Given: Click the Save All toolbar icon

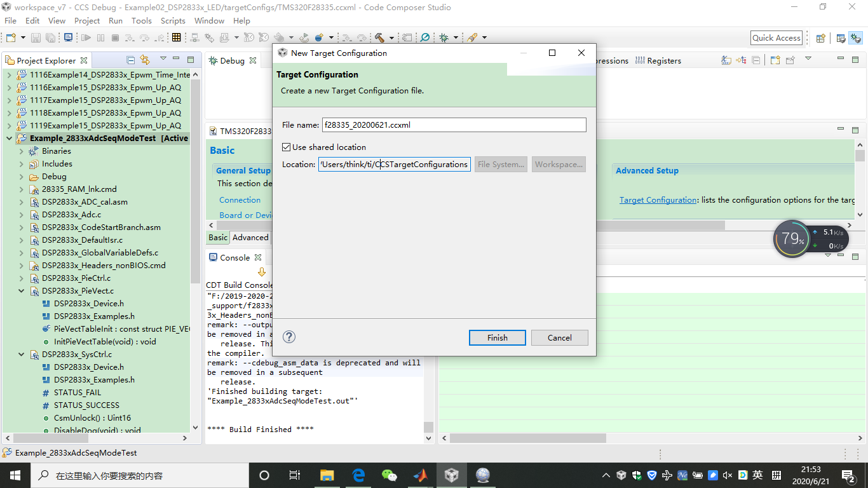Looking at the screenshot, I should 50,37.
